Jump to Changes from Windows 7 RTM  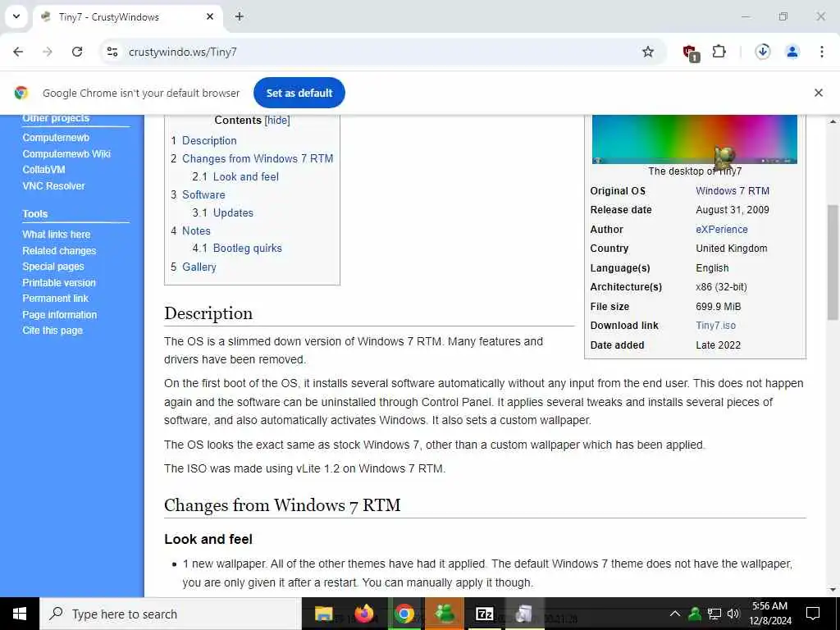258,158
